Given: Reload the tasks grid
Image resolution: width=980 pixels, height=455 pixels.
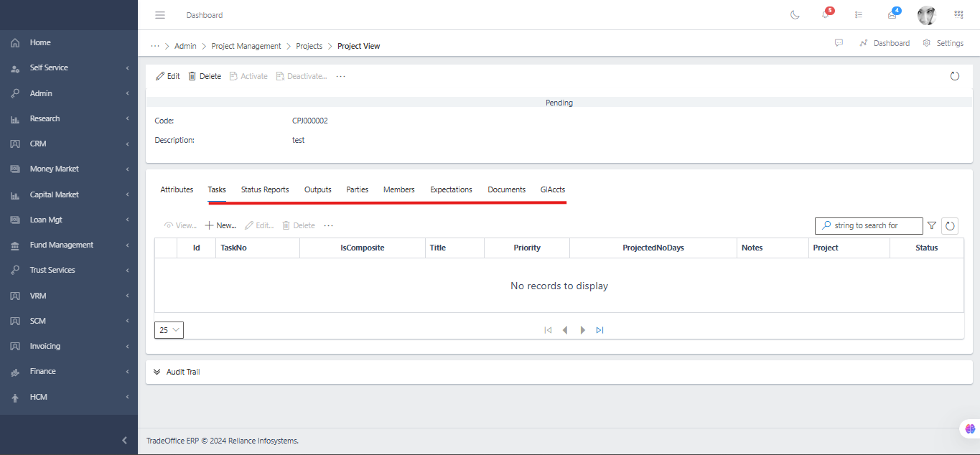Looking at the screenshot, I should pyautogui.click(x=950, y=226).
